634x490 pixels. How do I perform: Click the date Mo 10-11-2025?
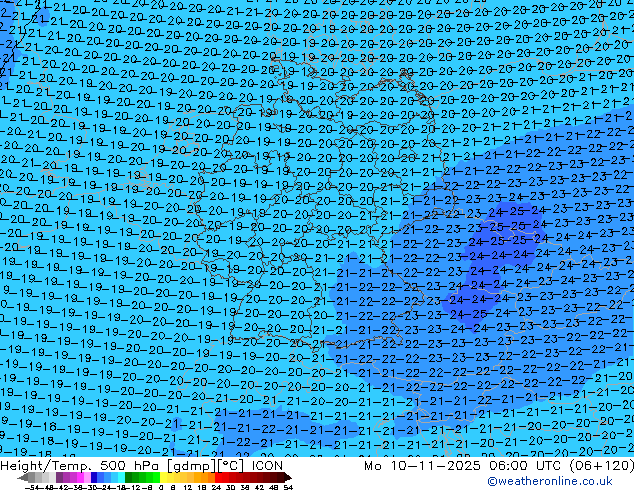[422, 465]
